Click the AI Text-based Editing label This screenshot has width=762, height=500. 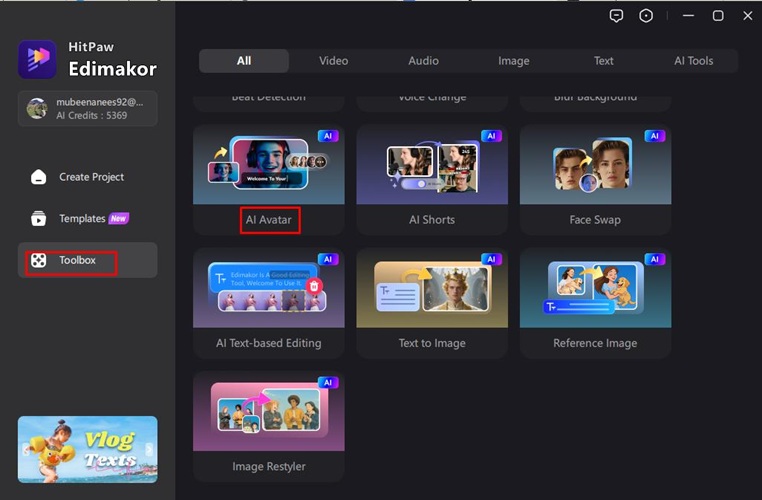coord(269,343)
